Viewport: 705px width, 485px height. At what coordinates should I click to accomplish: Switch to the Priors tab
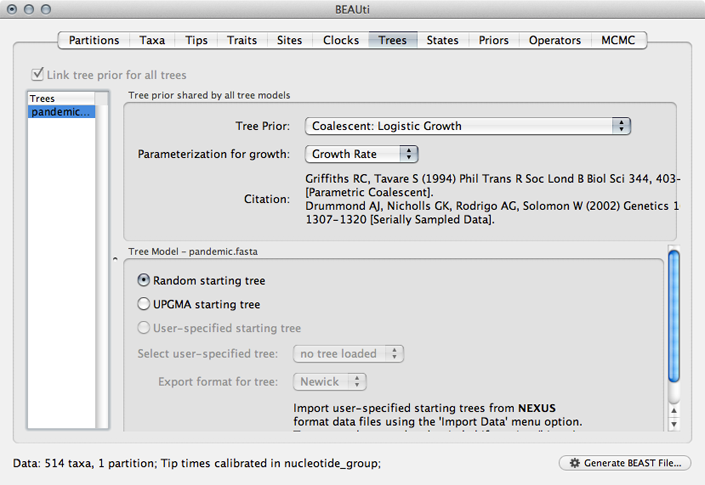click(x=494, y=40)
